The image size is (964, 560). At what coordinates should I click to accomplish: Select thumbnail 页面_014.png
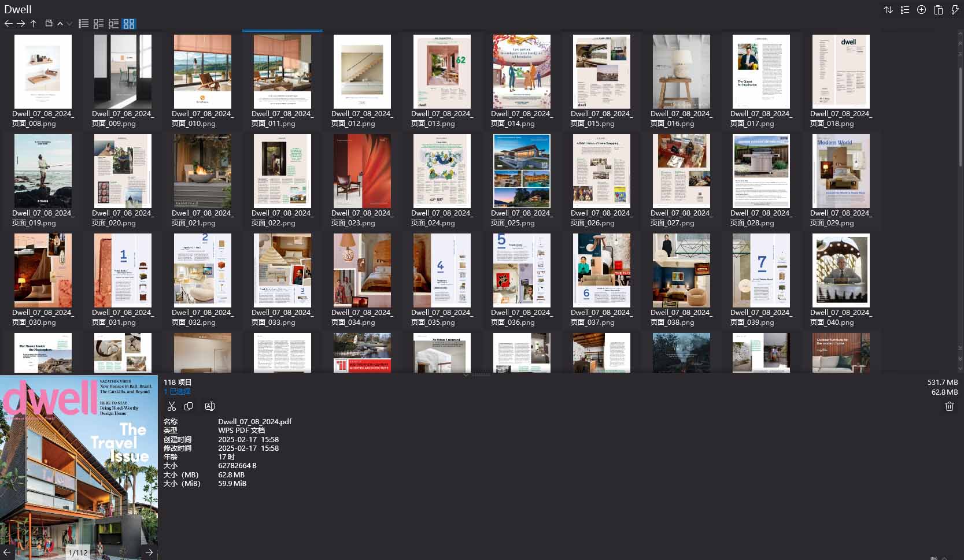[x=522, y=72]
